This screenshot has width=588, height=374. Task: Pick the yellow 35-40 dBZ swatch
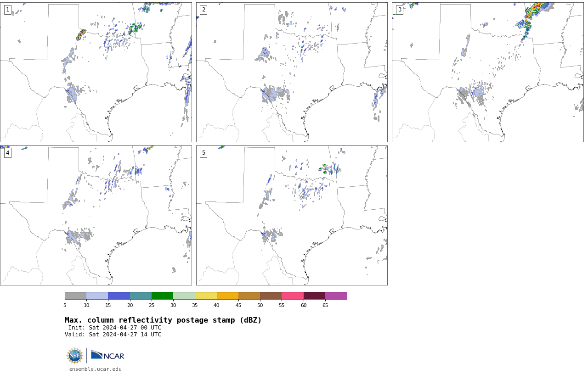206,296
